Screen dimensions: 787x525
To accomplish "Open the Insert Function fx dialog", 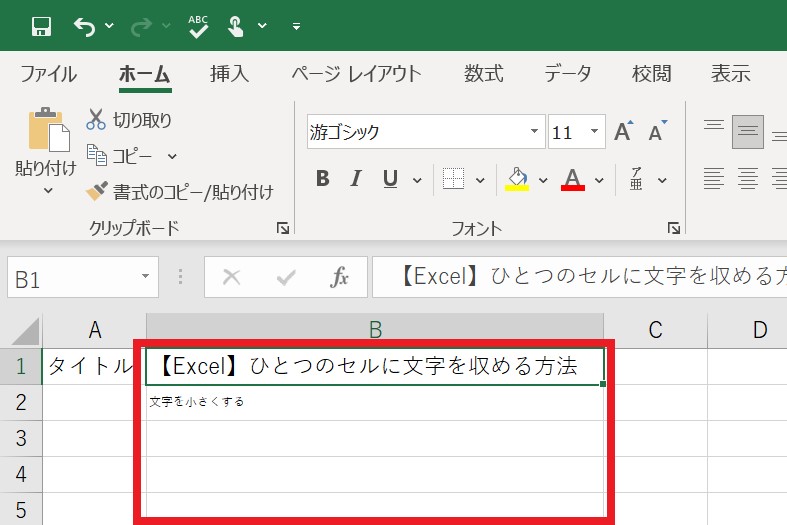I will coord(340,277).
